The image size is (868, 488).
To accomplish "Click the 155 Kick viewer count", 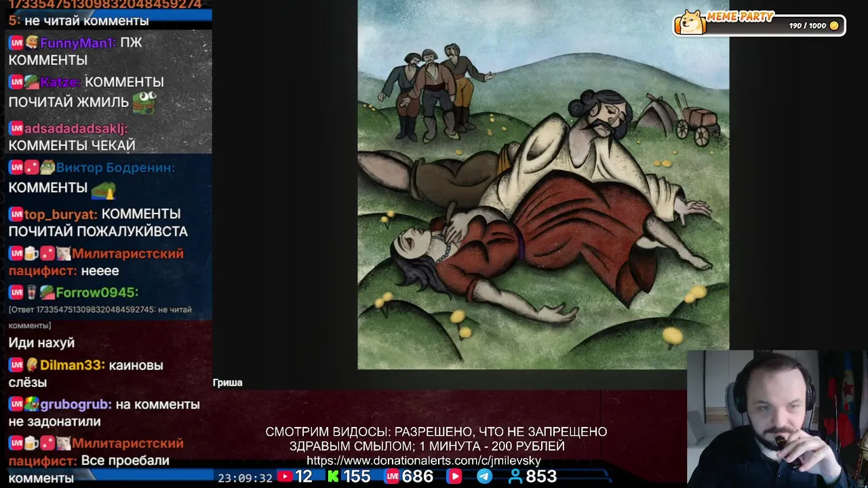I will (356, 477).
